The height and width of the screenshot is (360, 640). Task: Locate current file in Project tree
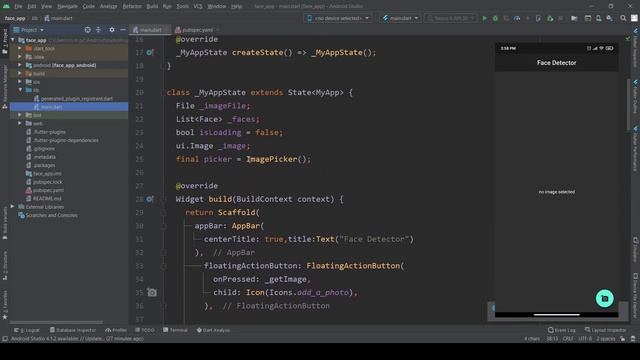tap(88, 30)
